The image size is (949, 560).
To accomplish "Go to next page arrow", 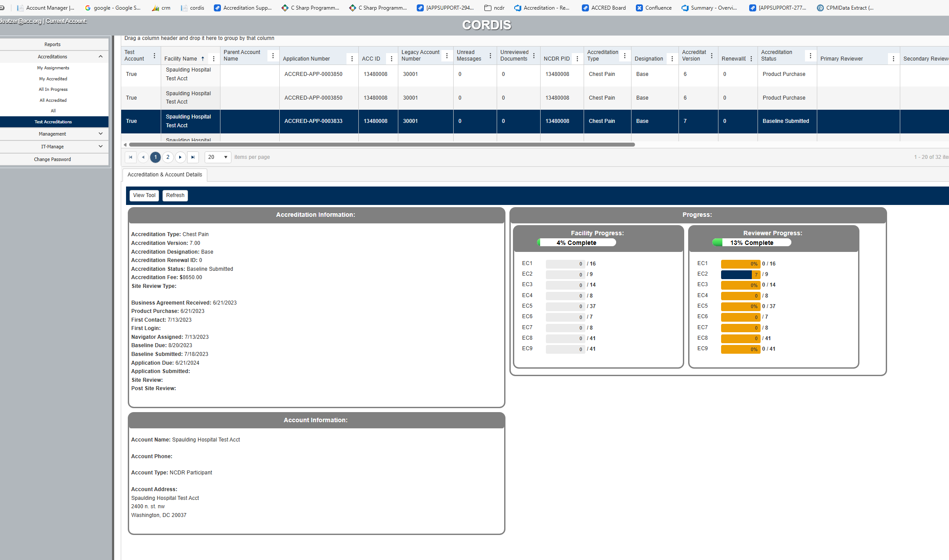I will coord(180,157).
